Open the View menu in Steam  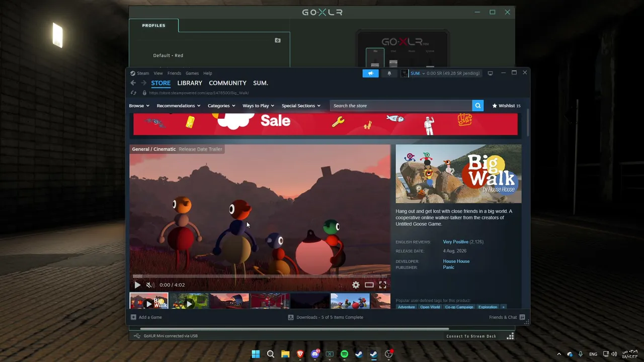click(x=158, y=73)
